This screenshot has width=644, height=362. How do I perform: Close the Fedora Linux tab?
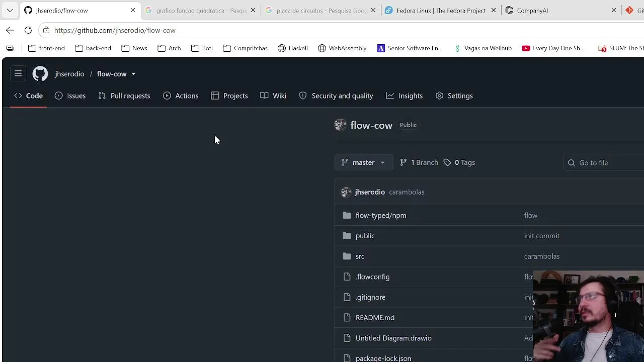coord(494,10)
